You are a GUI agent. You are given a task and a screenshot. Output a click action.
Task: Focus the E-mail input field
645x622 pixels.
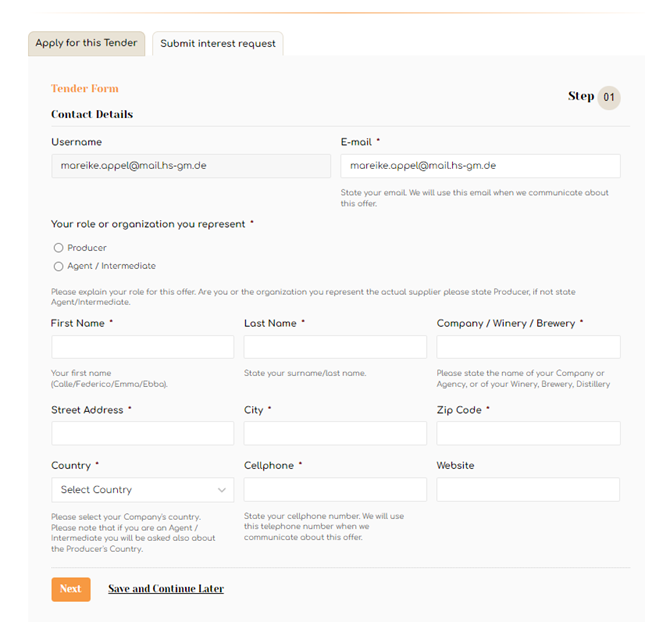pyautogui.click(x=480, y=166)
